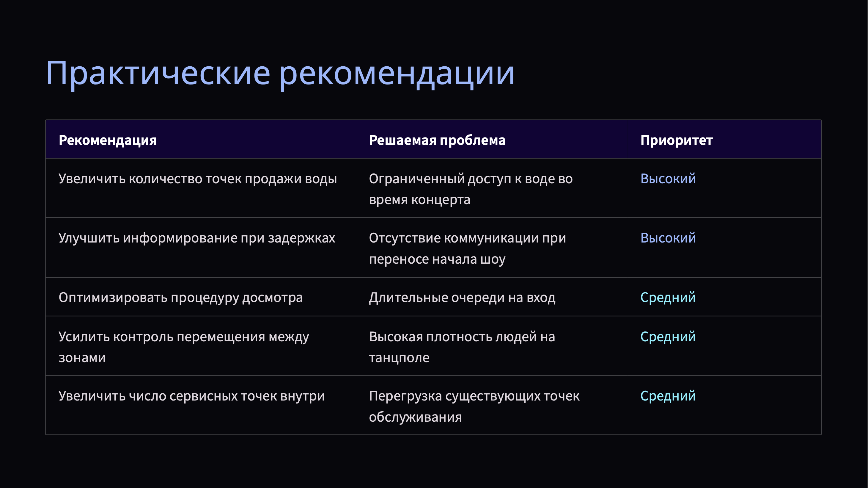This screenshot has width=868, height=488.
Task: Click 'Средний' in the сервисных точек row
Action: [x=668, y=395]
